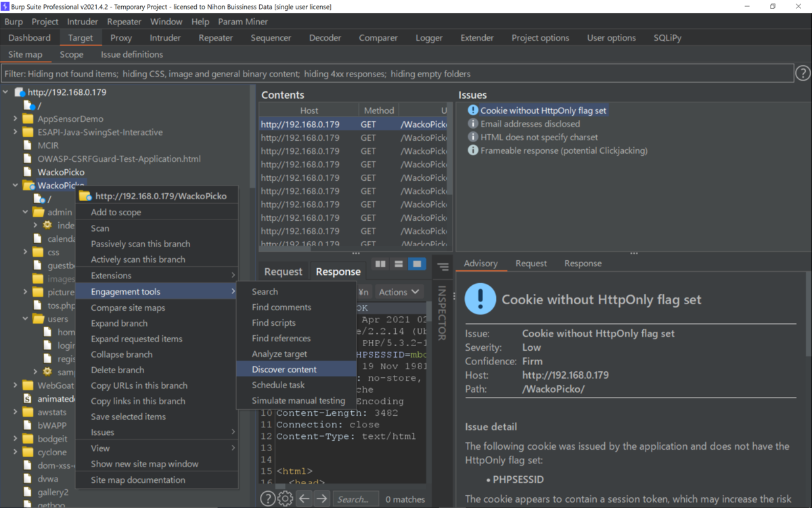This screenshot has width=812, height=508.
Task: Select Add to scope in context menu
Action: coord(156,212)
